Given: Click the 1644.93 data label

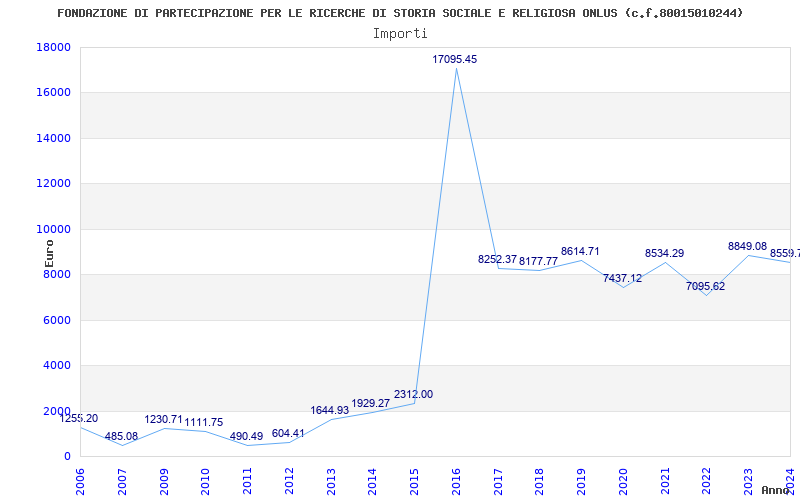Looking at the screenshot, I should click(330, 410).
